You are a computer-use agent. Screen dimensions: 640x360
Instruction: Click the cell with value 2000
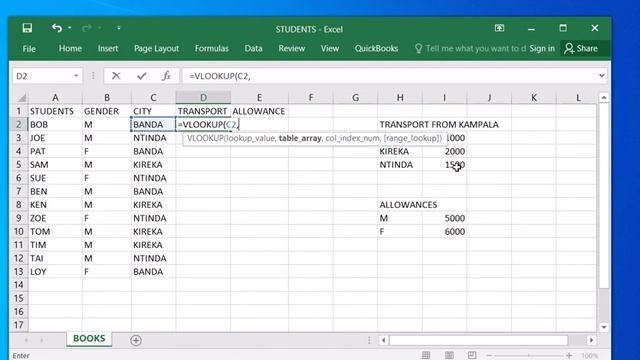[x=444, y=151]
